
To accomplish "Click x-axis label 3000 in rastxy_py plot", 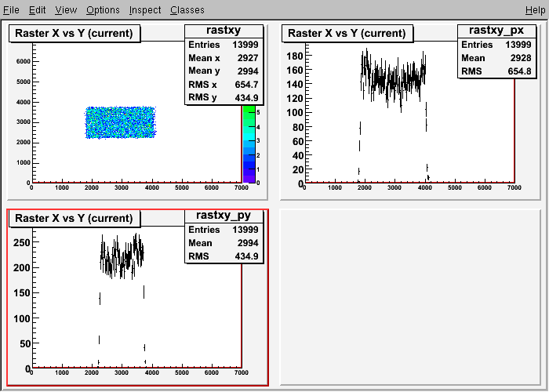I will [x=122, y=372].
